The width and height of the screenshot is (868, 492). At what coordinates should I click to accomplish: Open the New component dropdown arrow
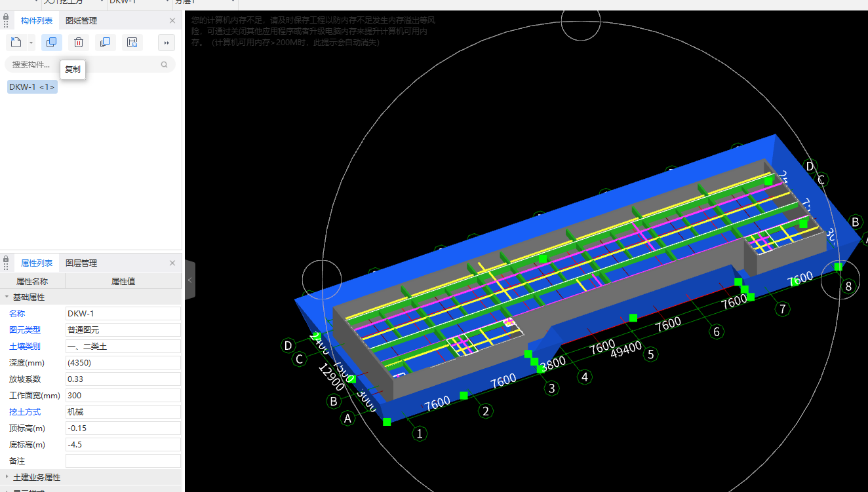(x=31, y=43)
